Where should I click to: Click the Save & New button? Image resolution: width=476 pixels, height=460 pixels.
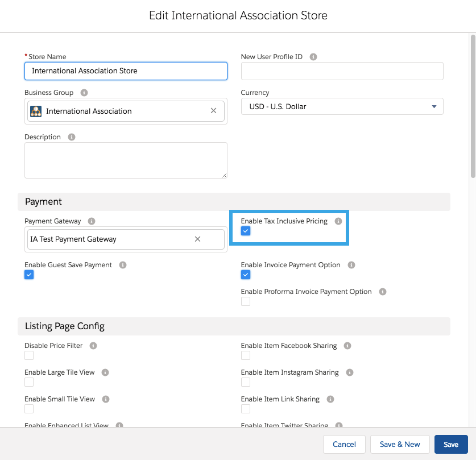coord(400,444)
